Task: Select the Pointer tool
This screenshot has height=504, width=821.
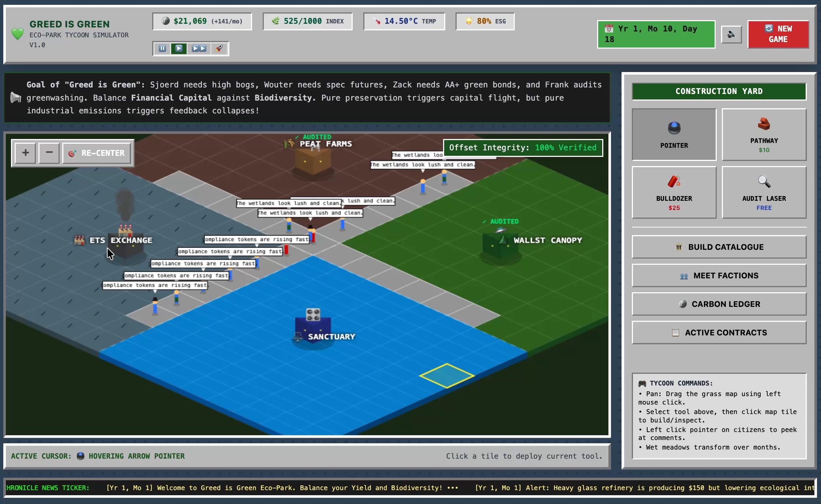Action: (674, 134)
